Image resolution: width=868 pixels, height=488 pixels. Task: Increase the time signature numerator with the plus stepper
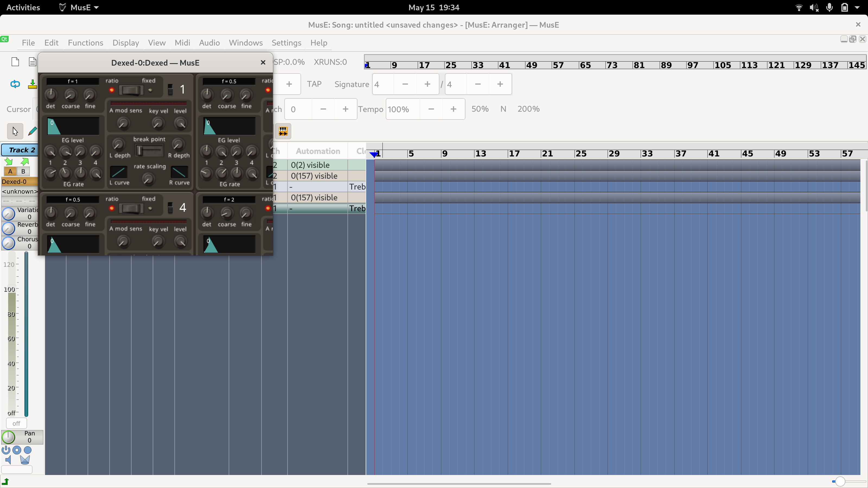click(x=427, y=84)
